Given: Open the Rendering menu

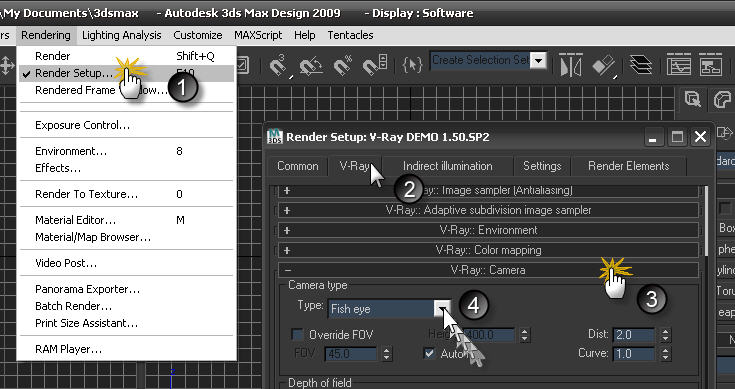Looking at the screenshot, I should 46,35.
